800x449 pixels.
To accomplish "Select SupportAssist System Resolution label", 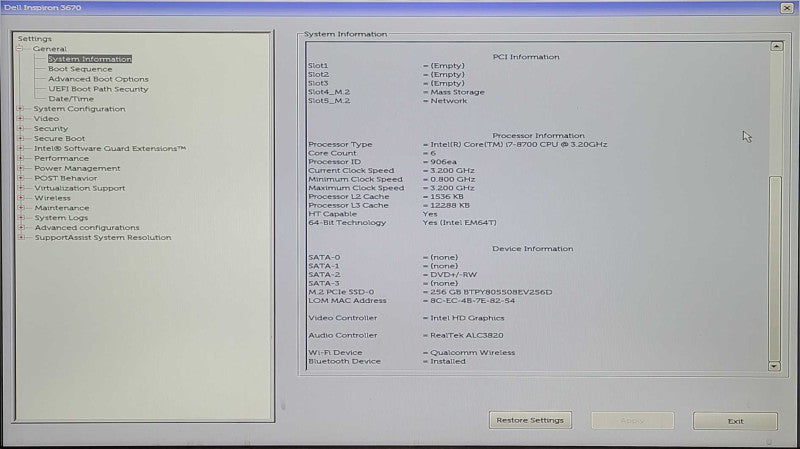I will (103, 237).
